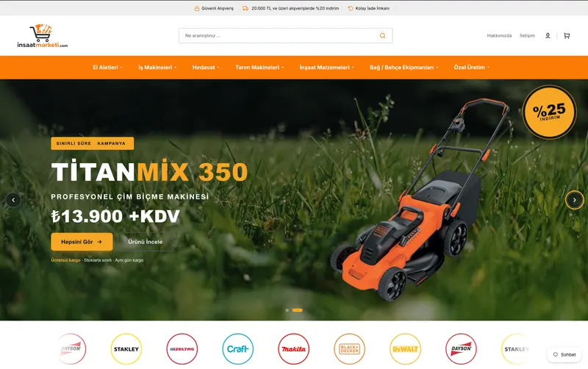Go to next slide arrow

pyautogui.click(x=575, y=200)
